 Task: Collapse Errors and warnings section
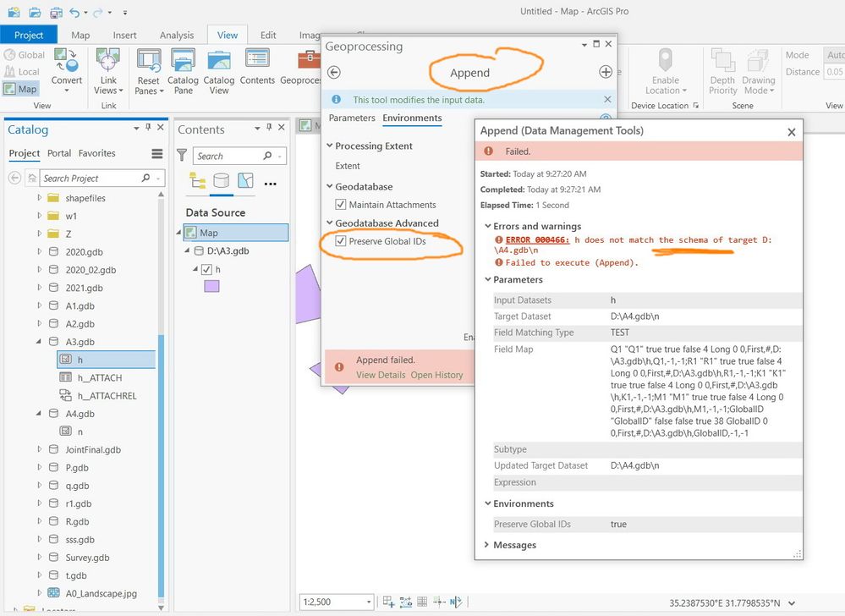click(488, 226)
